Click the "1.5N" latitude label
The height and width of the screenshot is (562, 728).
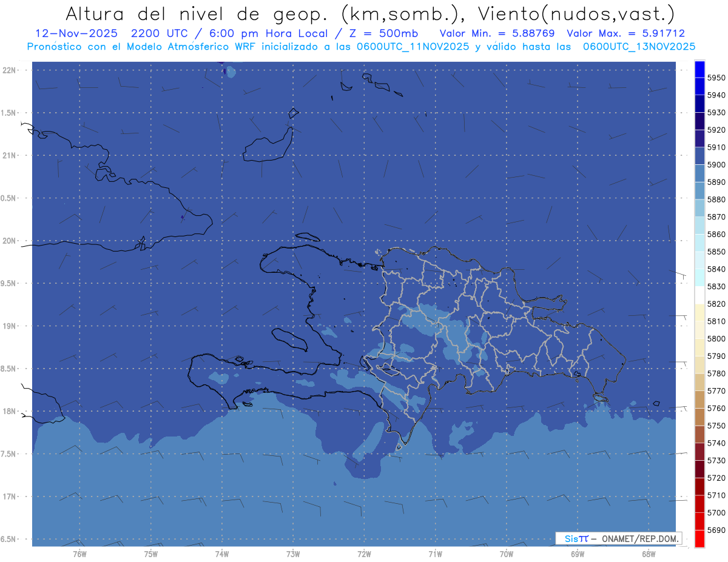pyautogui.click(x=8, y=113)
